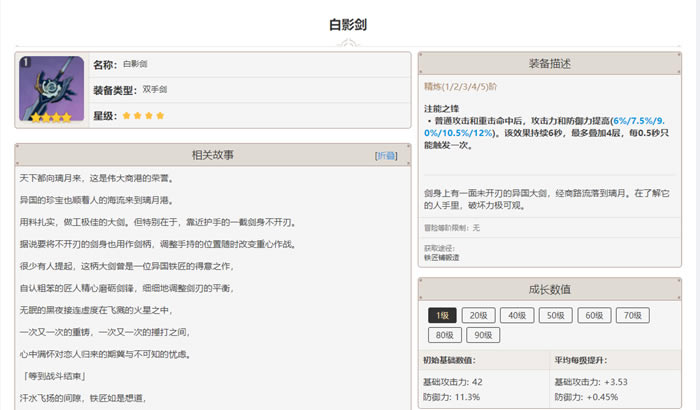View 80级 growth values
Viewport: 700px width, 410px height.
(443, 335)
